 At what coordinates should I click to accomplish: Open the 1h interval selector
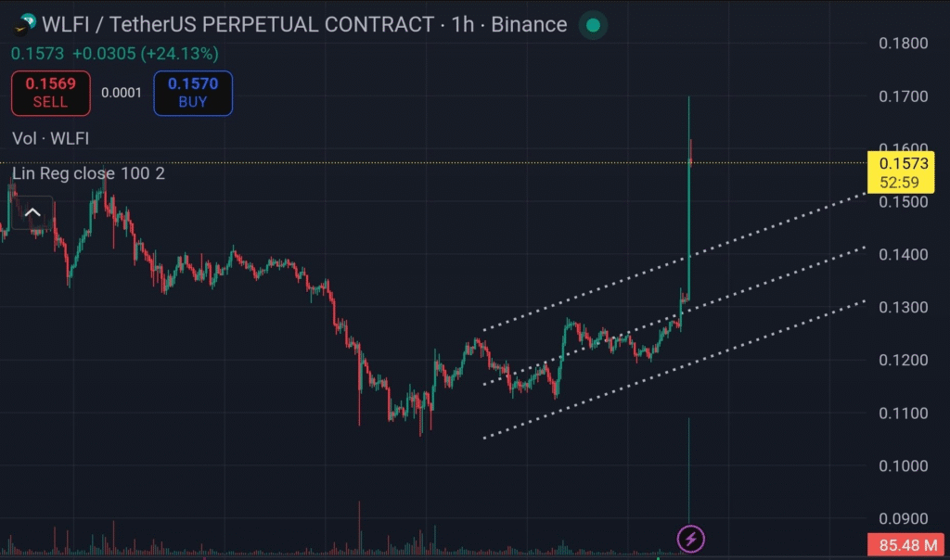coord(462,25)
